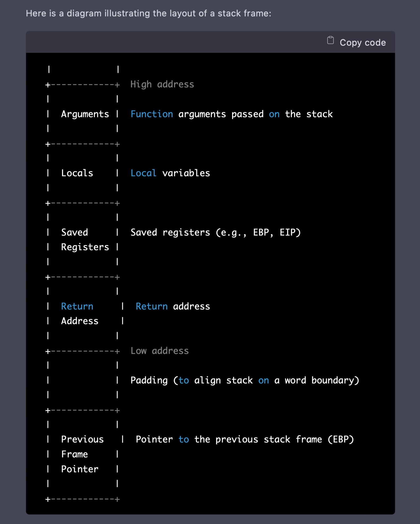Select the Locals label inside the diagram box
The width and height of the screenshot is (420, 524).
point(77,173)
